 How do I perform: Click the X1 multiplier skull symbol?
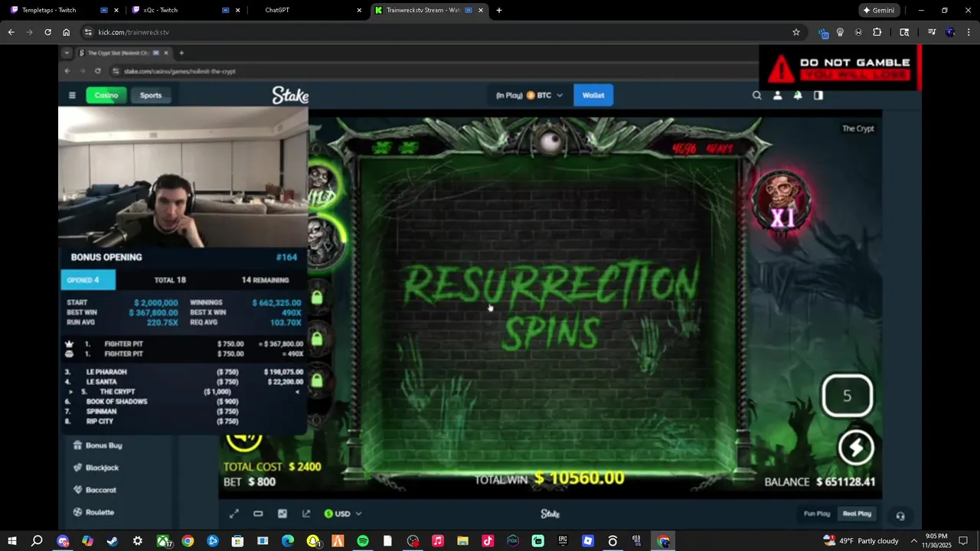pos(782,201)
